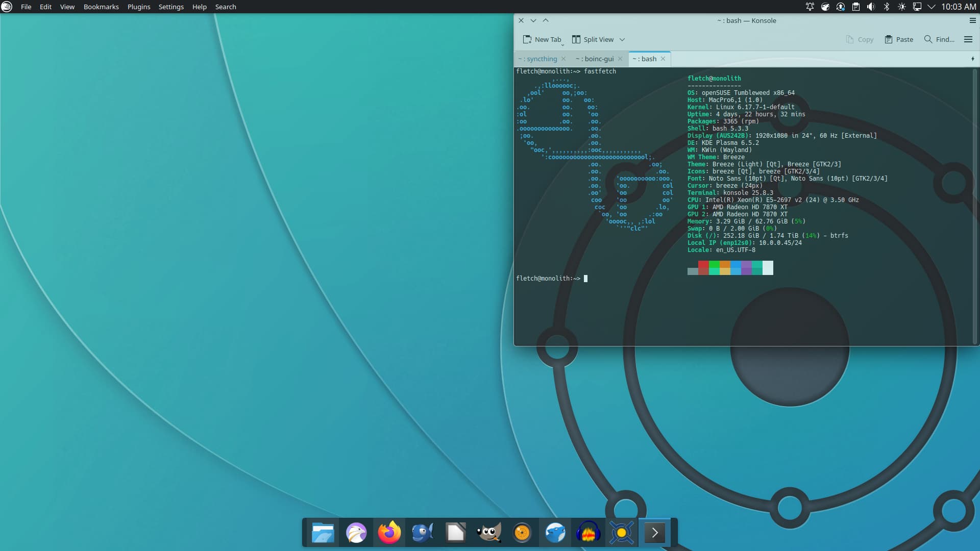This screenshot has width=980, height=551.
Task: Open volume control in system tray
Action: click(871, 7)
